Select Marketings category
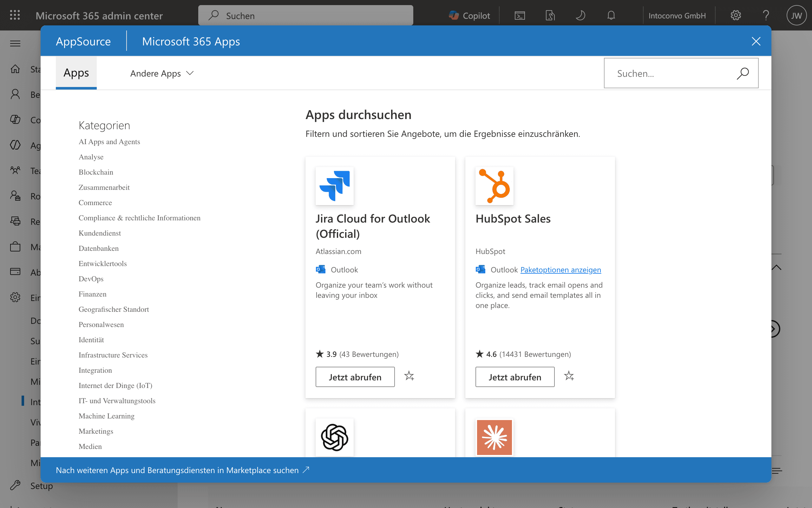This screenshot has width=812, height=508. (x=96, y=431)
